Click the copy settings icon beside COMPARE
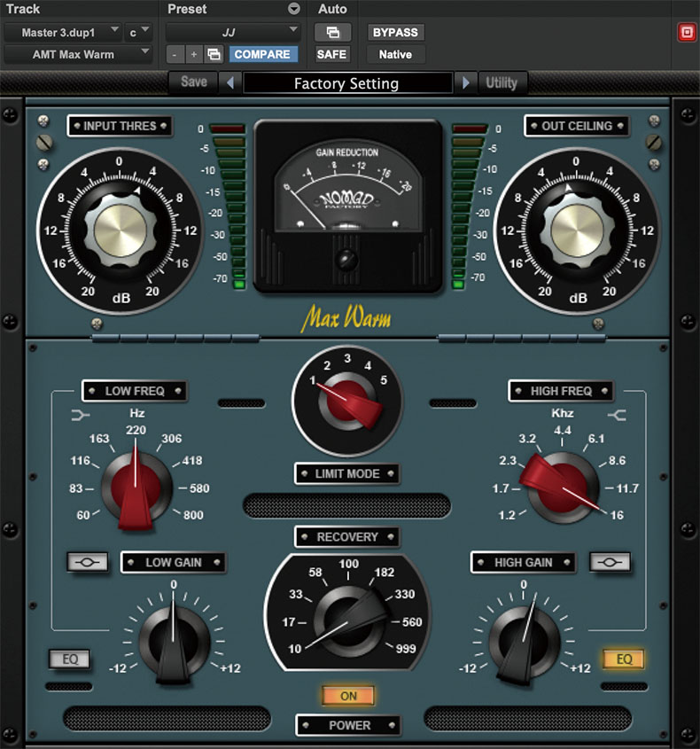The width and height of the screenshot is (700, 749). pyautogui.click(x=214, y=54)
